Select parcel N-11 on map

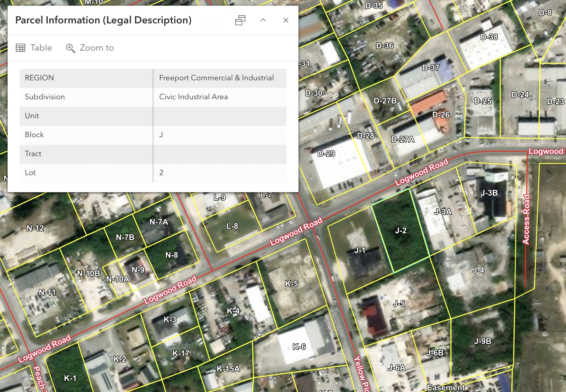pyautogui.click(x=47, y=292)
